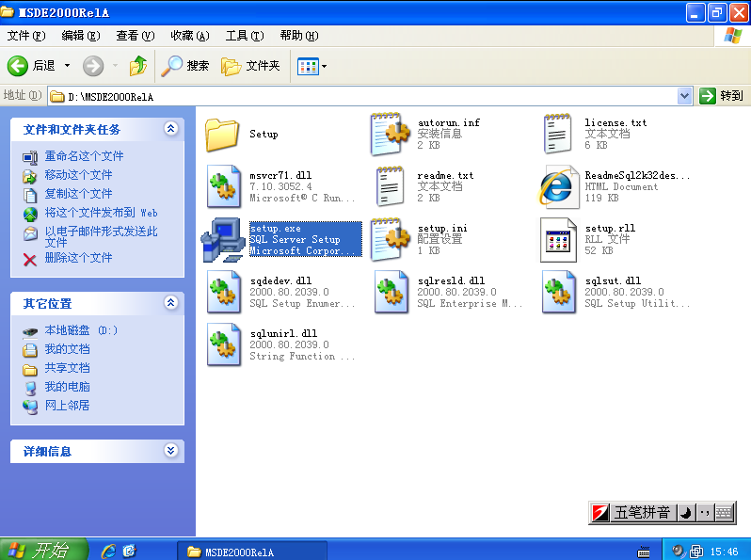
Task: Click 以电子邮件形式发送此文件 link
Action: [x=101, y=236]
